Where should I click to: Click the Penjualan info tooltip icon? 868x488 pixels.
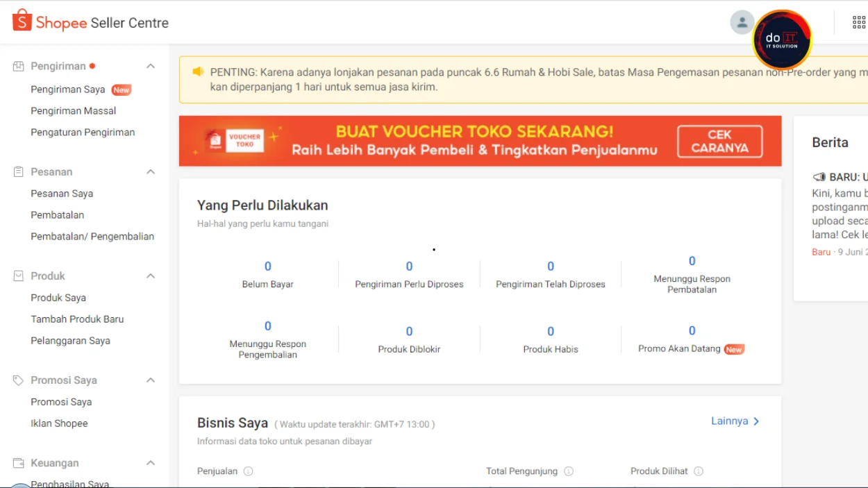(x=247, y=471)
